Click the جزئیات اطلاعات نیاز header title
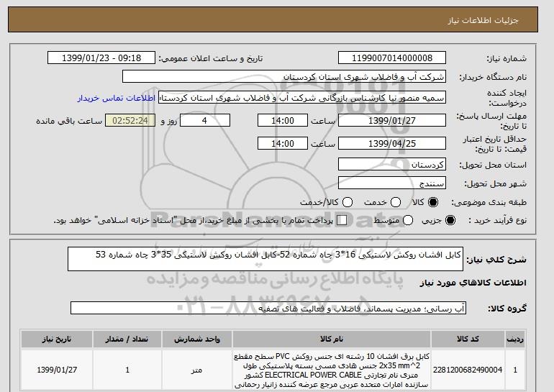This screenshot has width=554, height=392. click(x=483, y=20)
